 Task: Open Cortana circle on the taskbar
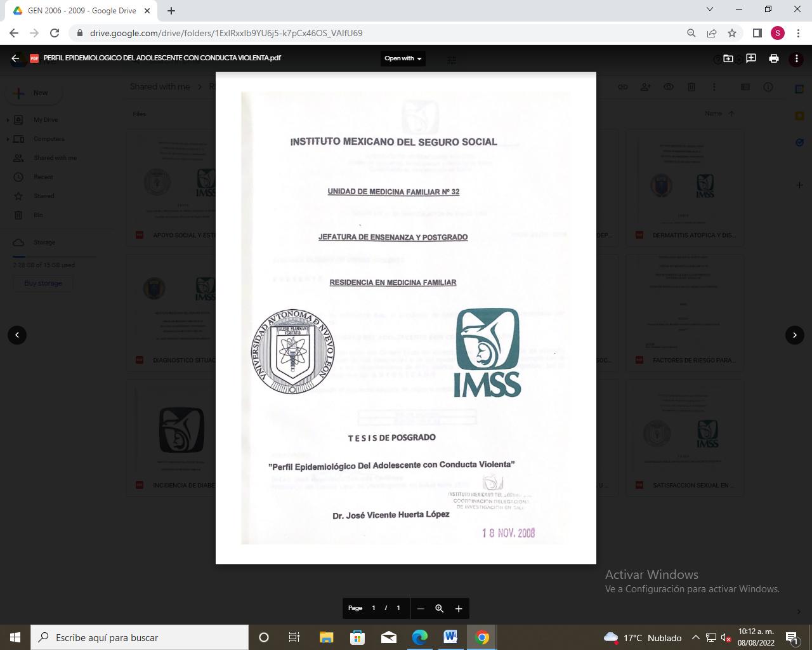264,637
